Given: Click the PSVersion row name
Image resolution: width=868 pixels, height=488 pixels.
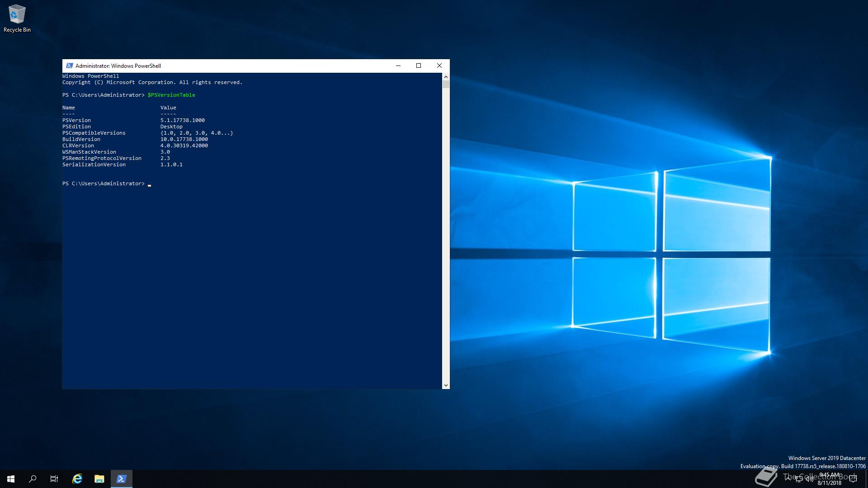Looking at the screenshot, I should (76, 120).
